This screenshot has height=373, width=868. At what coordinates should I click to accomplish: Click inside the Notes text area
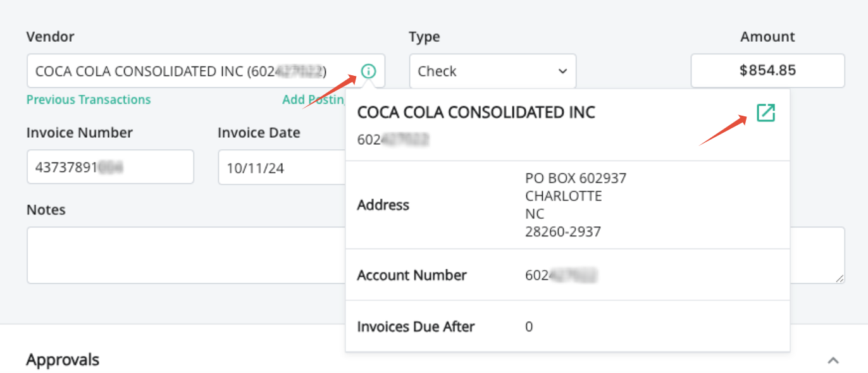pyautogui.click(x=185, y=255)
